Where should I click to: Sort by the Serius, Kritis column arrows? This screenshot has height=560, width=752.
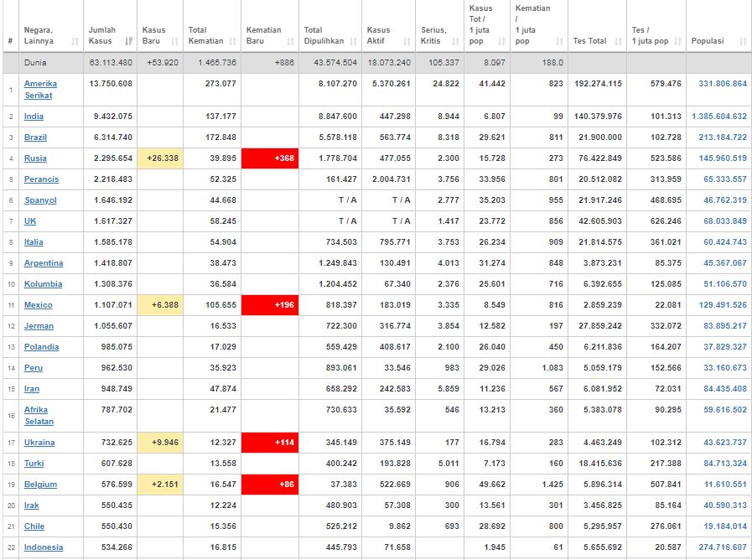tap(456, 41)
